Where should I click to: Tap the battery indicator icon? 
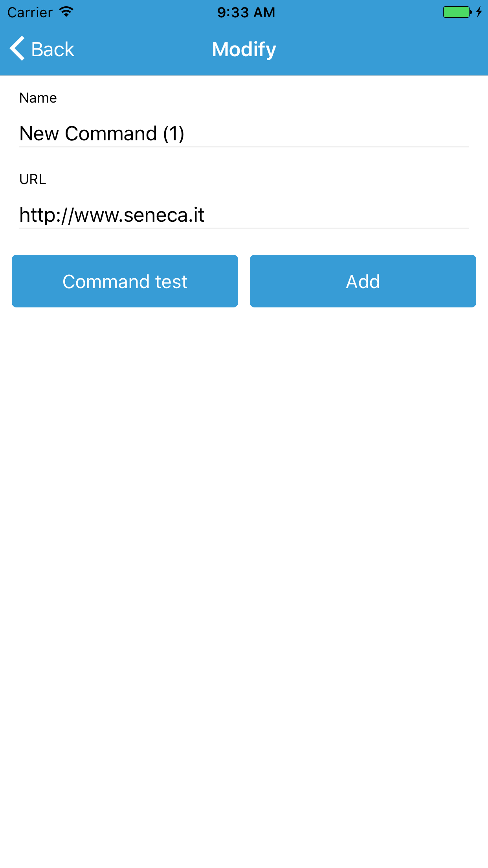click(x=457, y=12)
